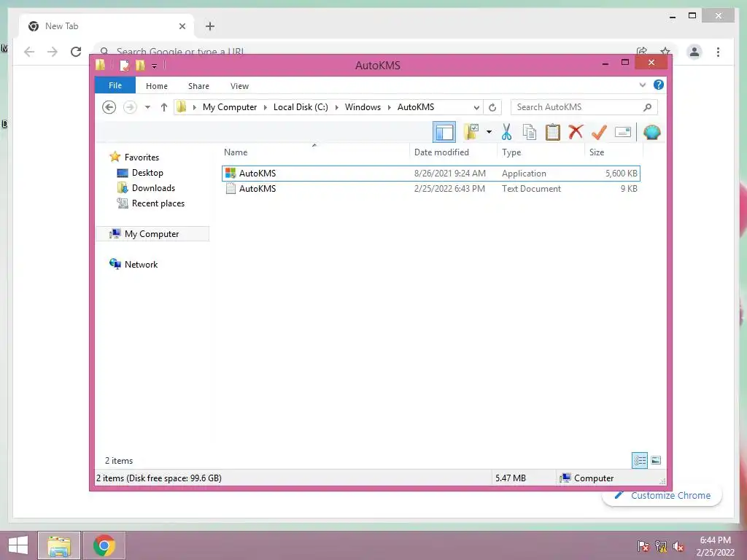
Task: Click the Cut scissors icon in toolbar
Action: pos(506,132)
